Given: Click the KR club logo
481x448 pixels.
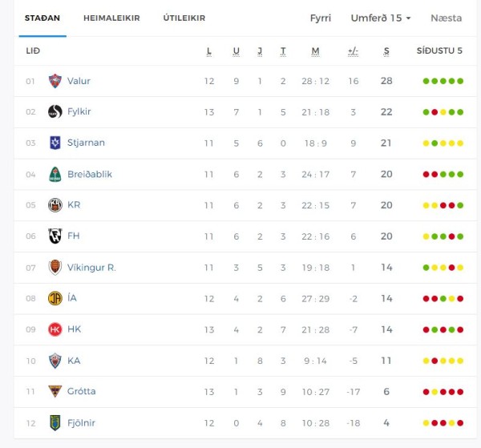Looking at the screenshot, I should pos(55,205).
